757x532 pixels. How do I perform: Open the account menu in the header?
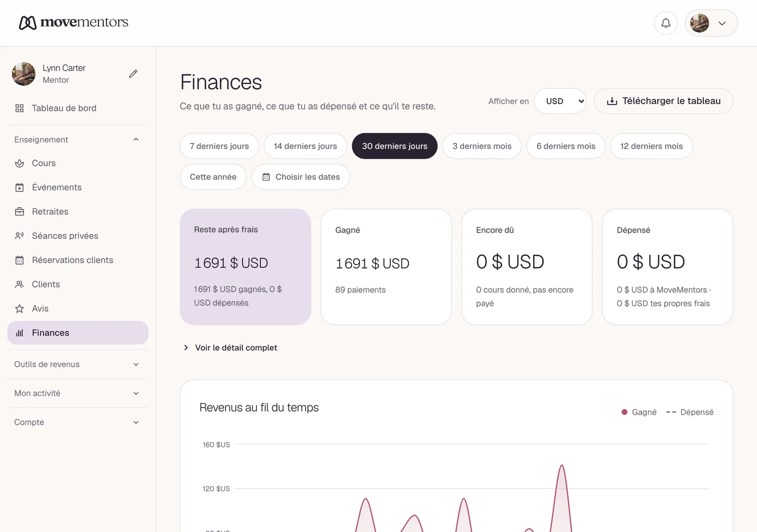coord(711,23)
